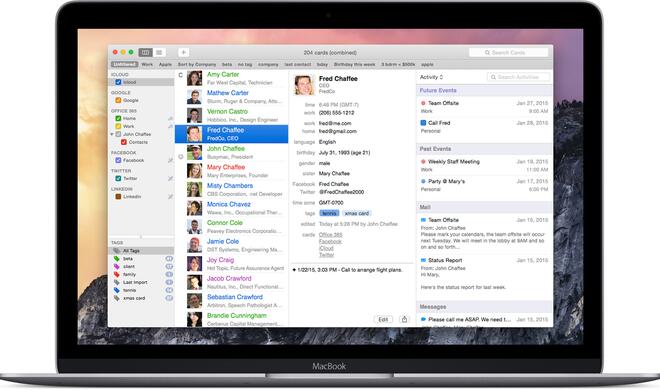Click Search Activities magnifier icon
Screen dimensions: 660x390
493,77
